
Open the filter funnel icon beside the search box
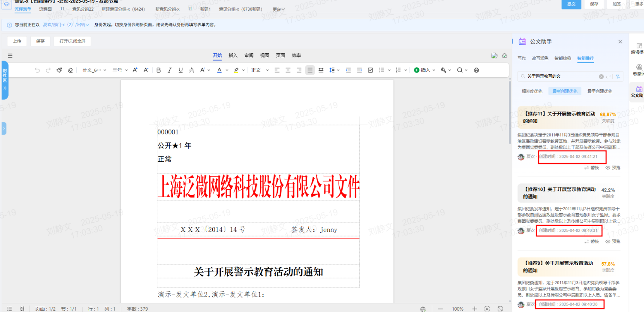click(x=618, y=76)
